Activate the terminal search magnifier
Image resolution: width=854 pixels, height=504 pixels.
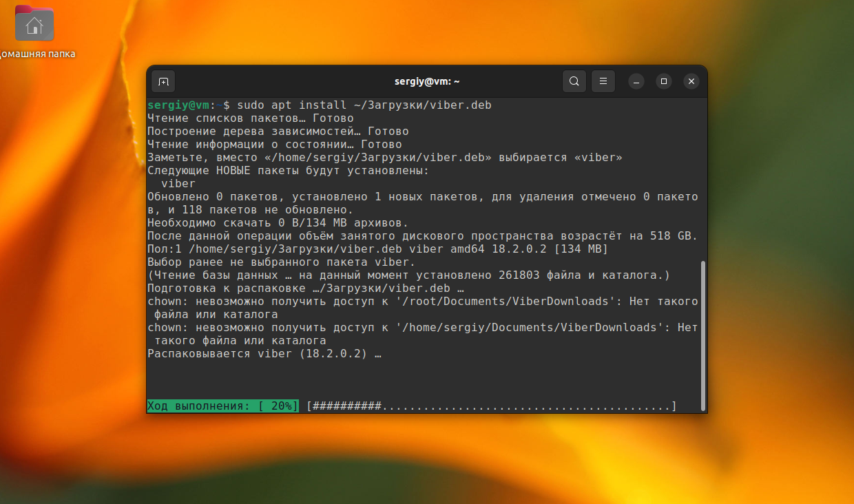574,81
